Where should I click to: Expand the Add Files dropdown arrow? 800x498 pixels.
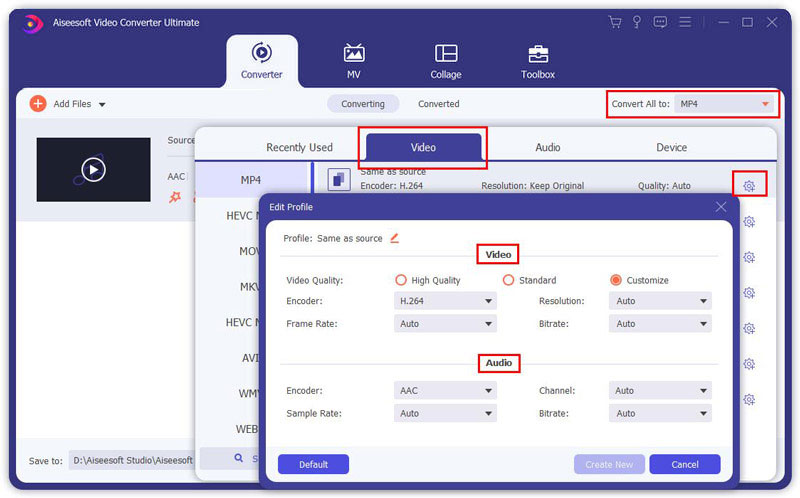coord(102,105)
